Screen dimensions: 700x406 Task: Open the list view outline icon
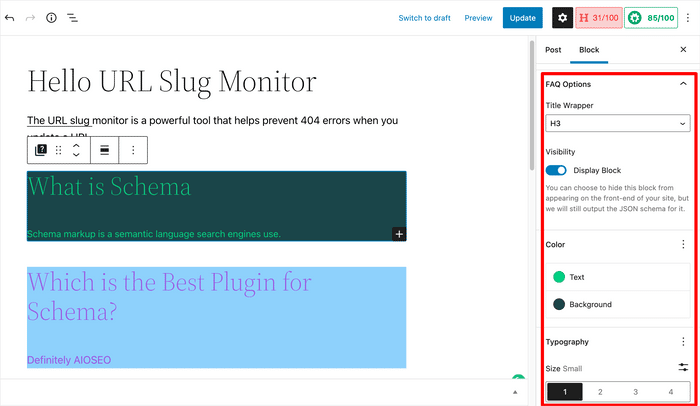point(73,18)
